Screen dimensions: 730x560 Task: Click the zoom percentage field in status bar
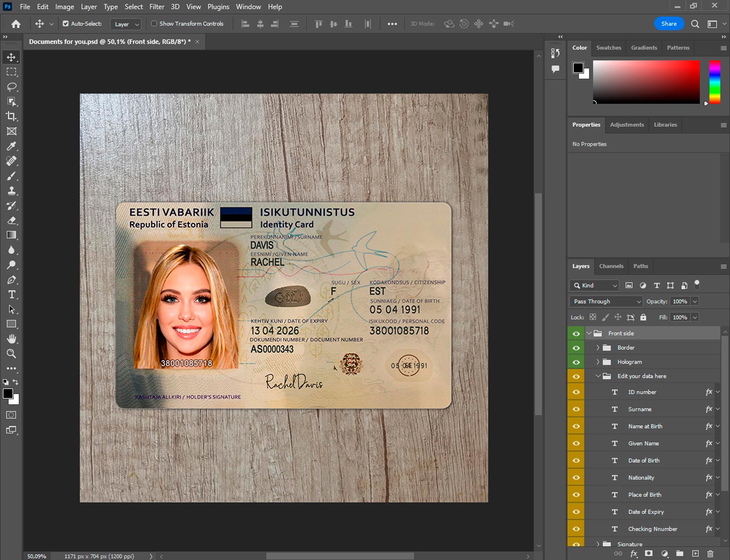(37, 556)
